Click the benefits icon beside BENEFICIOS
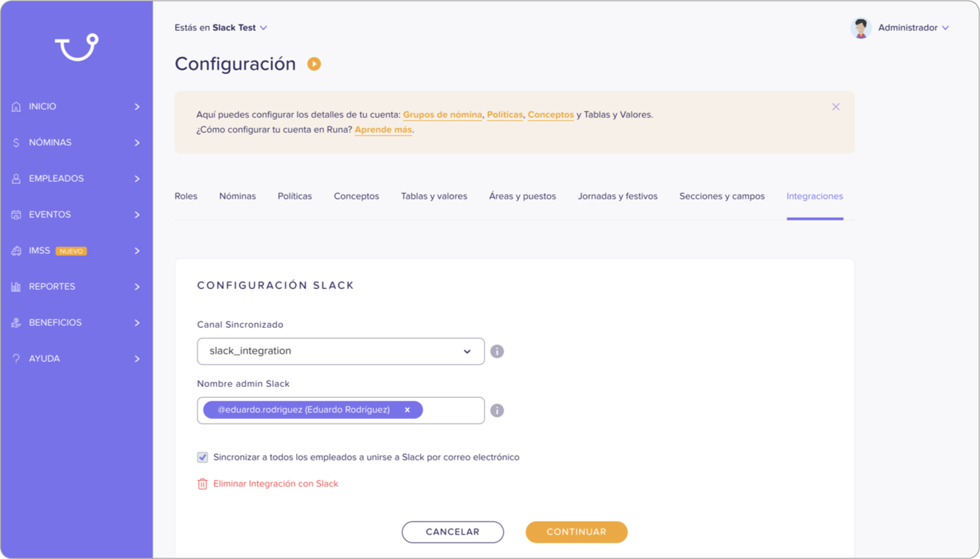Image resolution: width=980 pixels, height=559 pixels. tap(16, 323)
